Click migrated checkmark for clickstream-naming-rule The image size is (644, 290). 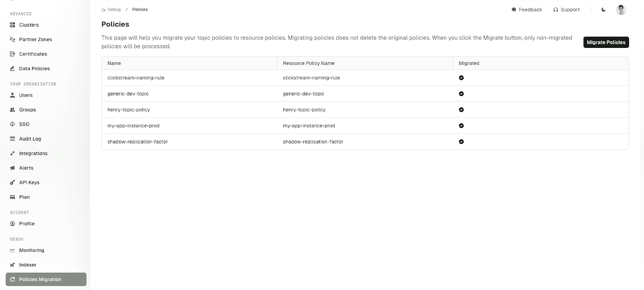tap(461, 78)
